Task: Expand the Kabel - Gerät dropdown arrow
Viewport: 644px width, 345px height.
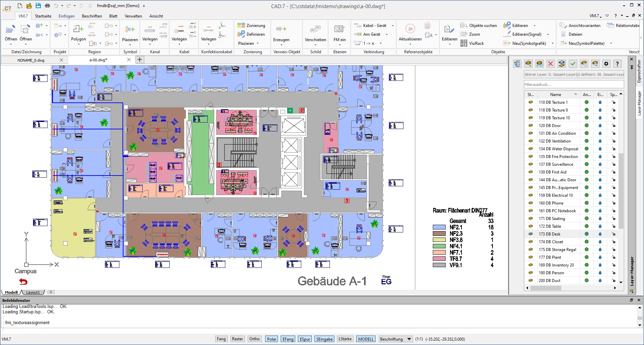Action: pos(393,26)
